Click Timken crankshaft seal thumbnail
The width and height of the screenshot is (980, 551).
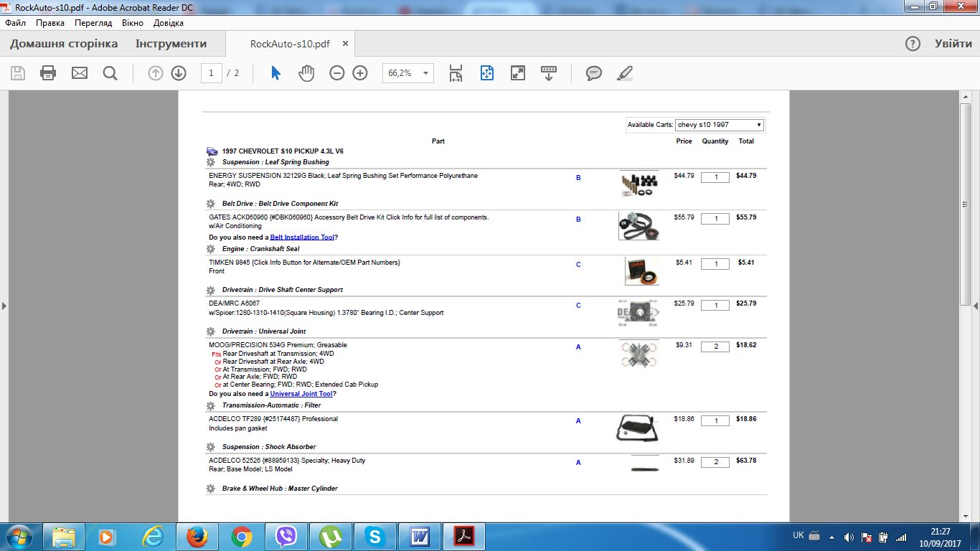pos(641,271)
